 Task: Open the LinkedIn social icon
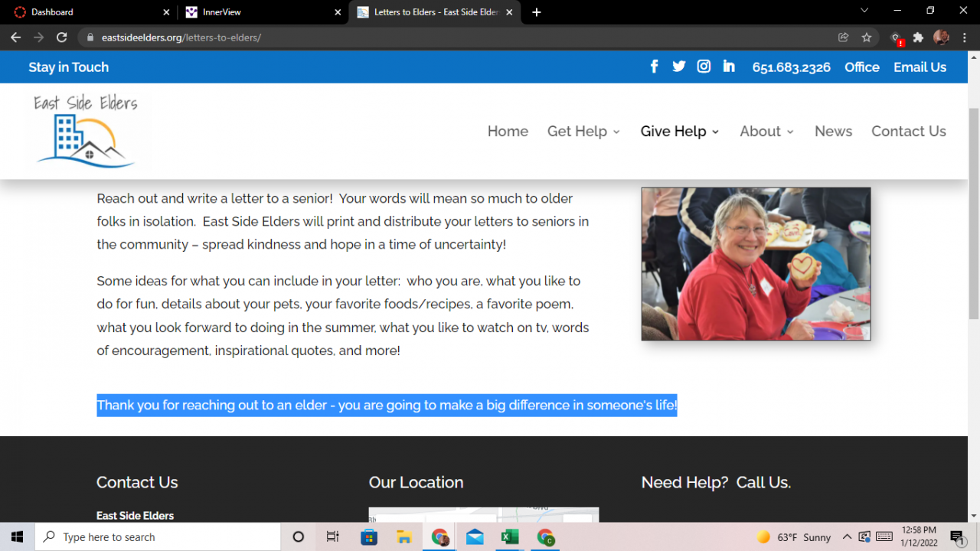click(x=729, y=67)
